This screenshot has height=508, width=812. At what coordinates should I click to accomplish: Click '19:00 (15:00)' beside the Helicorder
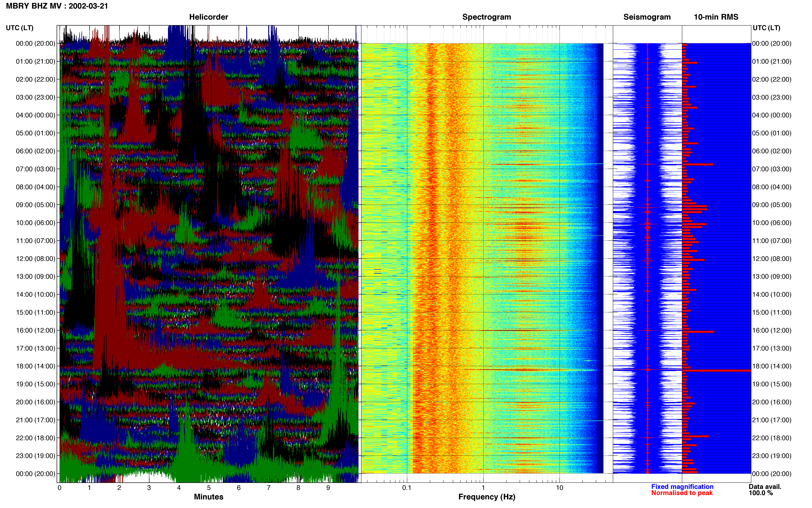(x=36, y=384)
